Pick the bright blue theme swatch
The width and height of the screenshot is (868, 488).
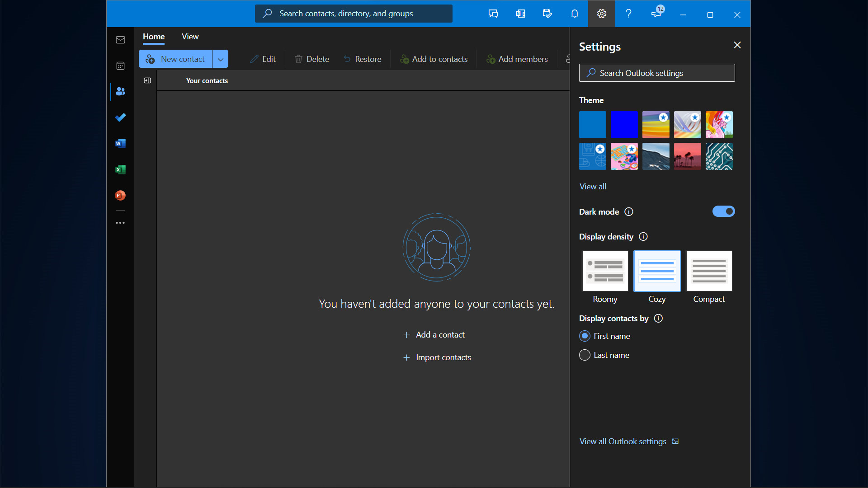[624, 125]
